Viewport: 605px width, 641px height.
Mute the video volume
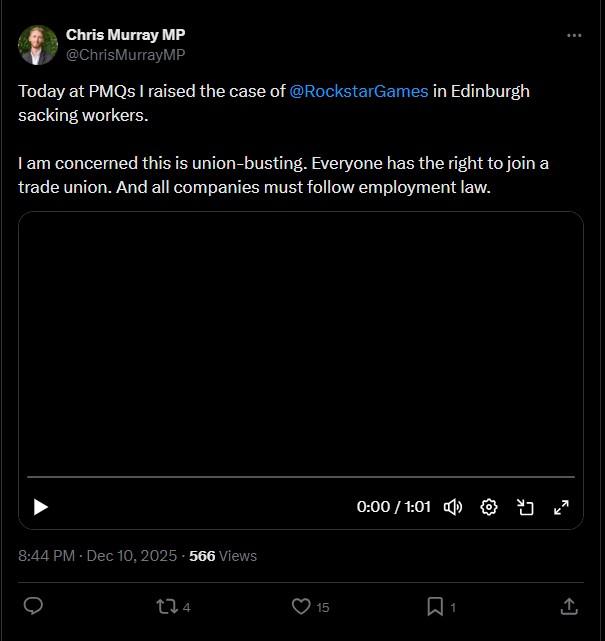(x=453, y=507)
